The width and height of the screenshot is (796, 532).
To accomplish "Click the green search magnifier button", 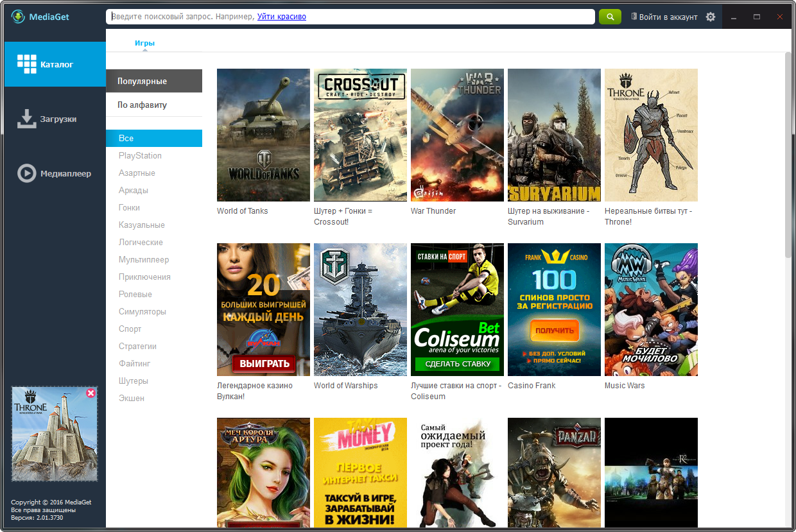I will tap(610, 17).
